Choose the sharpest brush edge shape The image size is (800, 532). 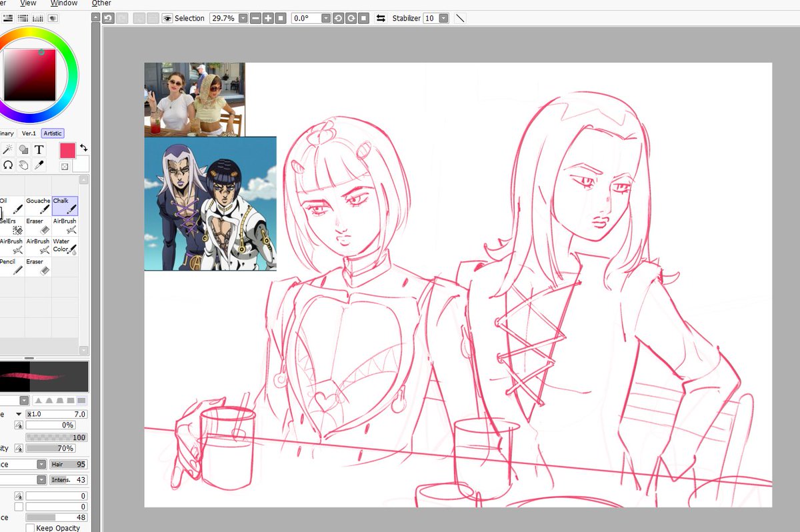37,400
